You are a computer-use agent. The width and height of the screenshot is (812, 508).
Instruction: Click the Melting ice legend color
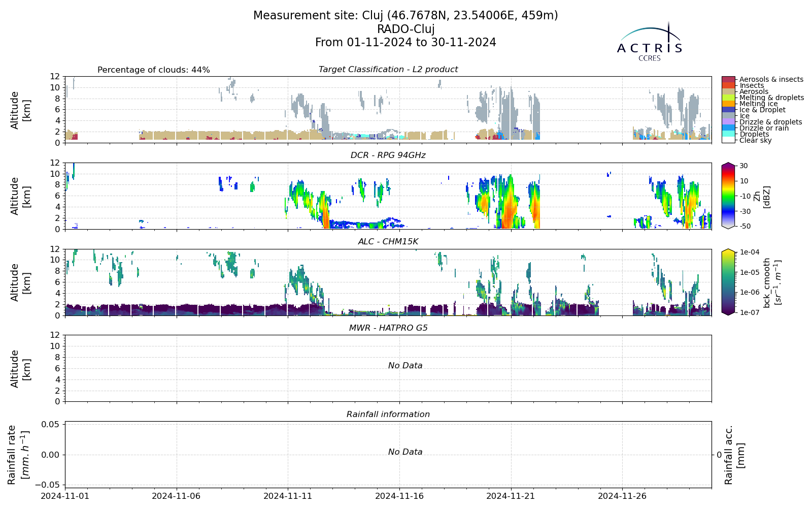pos(728,104)
